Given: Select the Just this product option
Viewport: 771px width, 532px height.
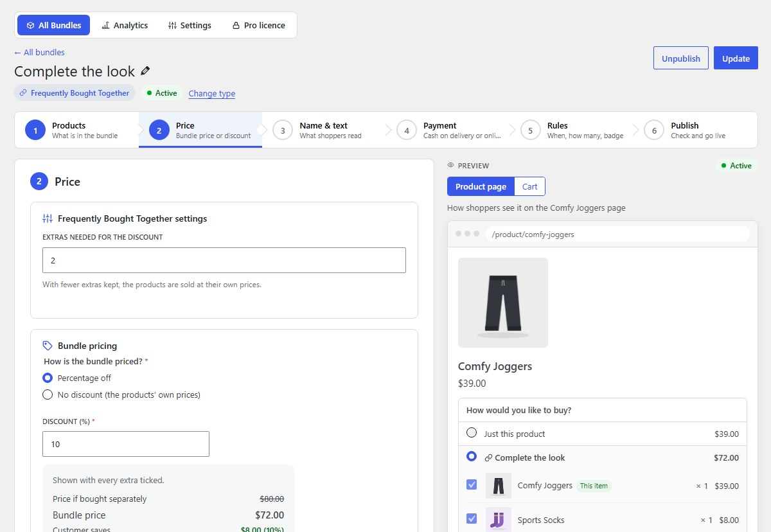Looking at the screenshot, I should tap(472, 433).
